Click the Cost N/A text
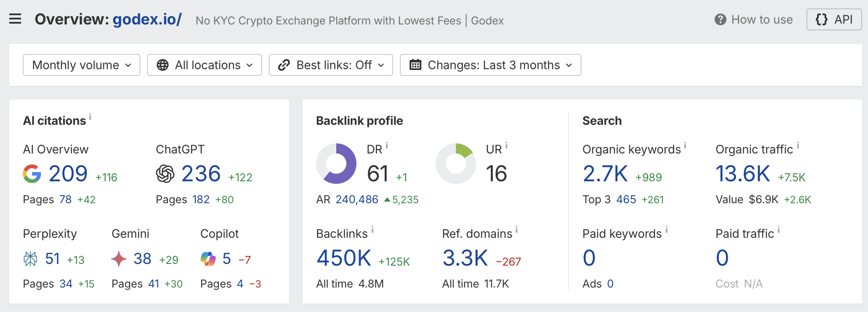This screenshot has height=312, width=868. pos(739,284)
